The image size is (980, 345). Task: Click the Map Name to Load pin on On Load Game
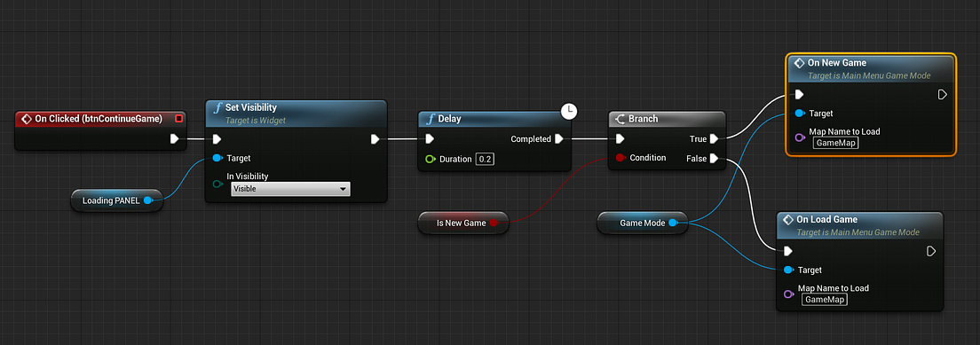point(788,294)
